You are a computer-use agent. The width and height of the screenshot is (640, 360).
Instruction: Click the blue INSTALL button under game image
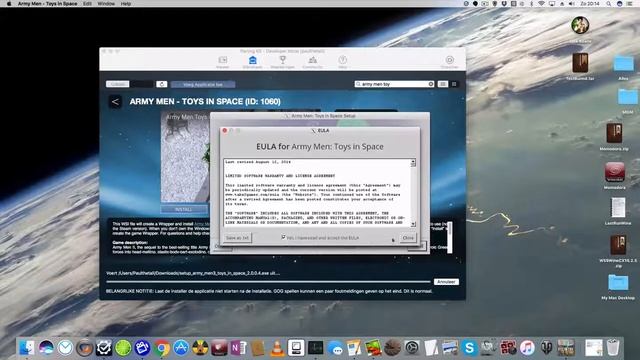click(184, 209)
